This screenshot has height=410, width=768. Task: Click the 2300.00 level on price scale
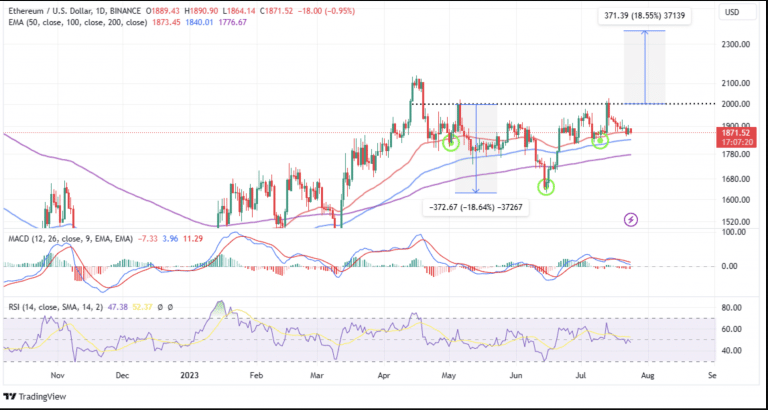pos(736,45)
